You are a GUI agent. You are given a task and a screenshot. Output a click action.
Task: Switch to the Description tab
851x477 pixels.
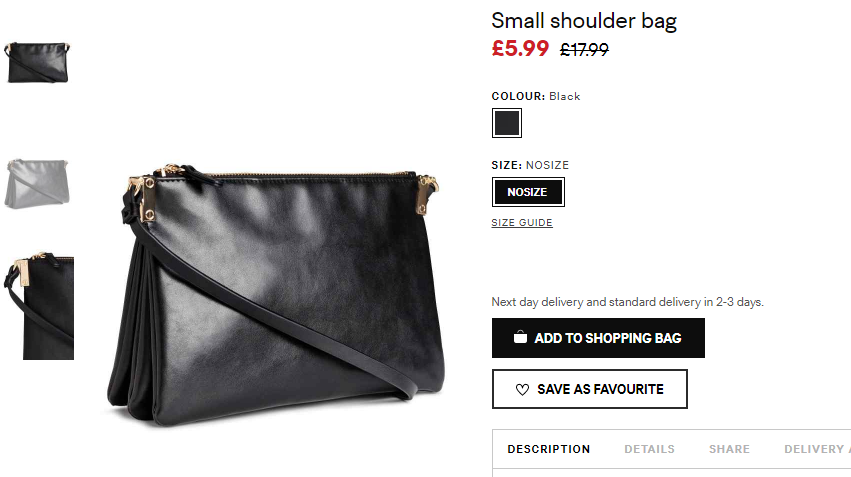click(549, 449)
